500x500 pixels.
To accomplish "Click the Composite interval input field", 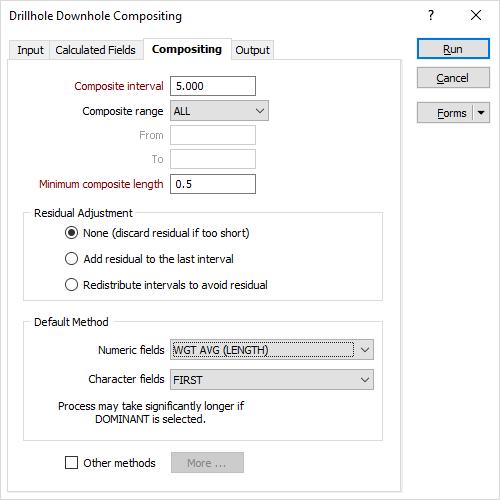I will pos(213,86).
